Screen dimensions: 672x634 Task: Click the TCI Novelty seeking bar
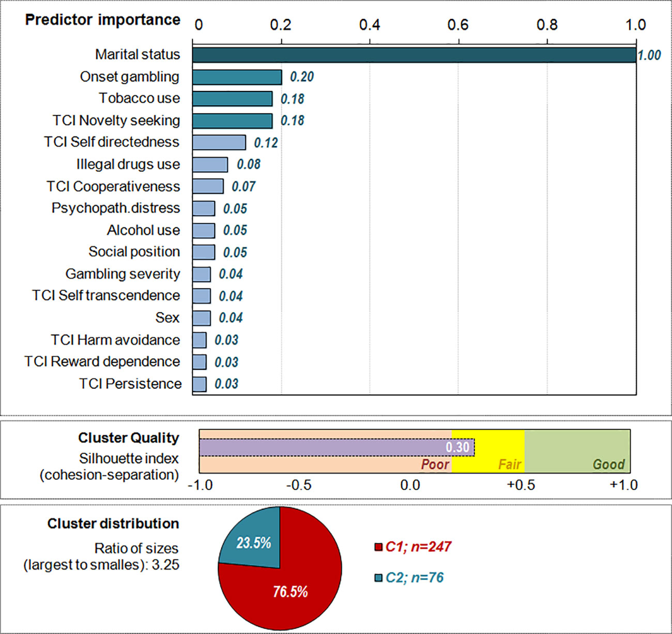[233, 121]
